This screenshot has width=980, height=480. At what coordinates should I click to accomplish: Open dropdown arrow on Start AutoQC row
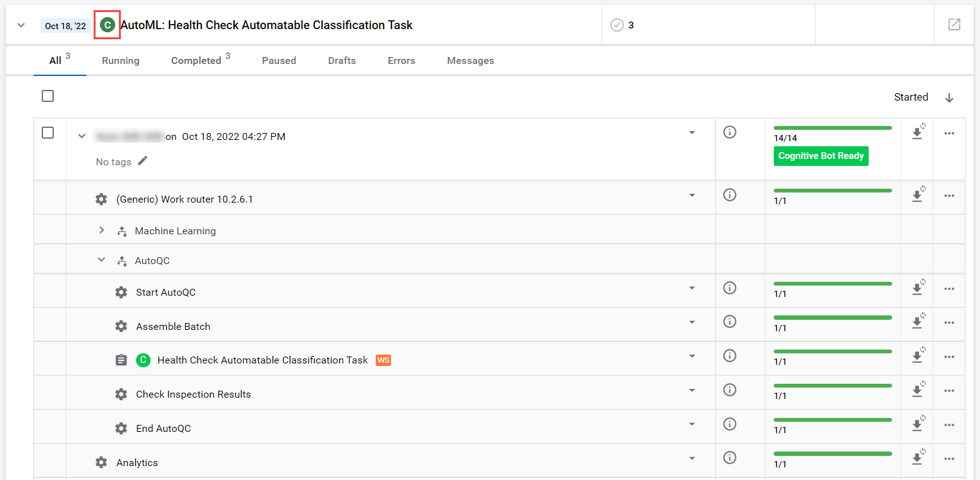pos(692,288)
